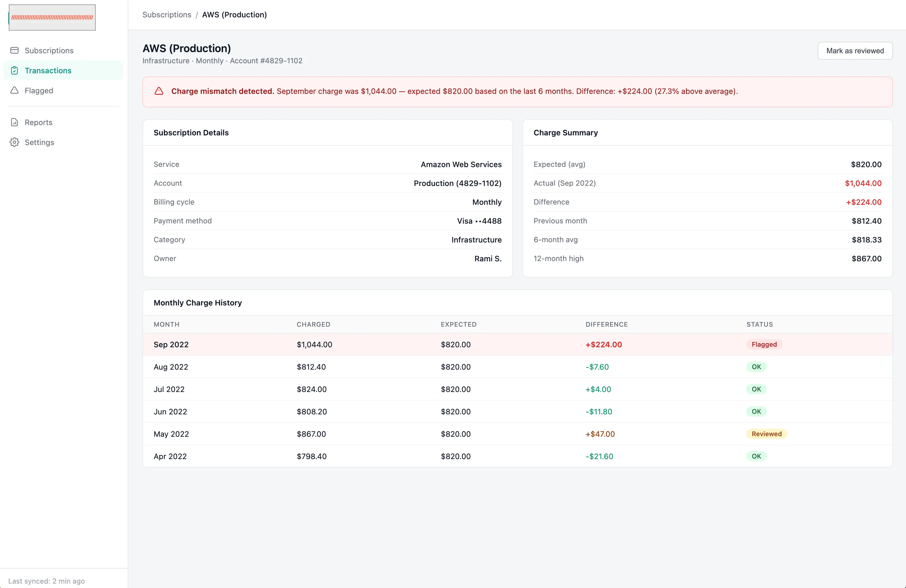This screenshot has width=906, height=588.
Task: Click the Infrastructure category value
Action: [x=477, y=240]
